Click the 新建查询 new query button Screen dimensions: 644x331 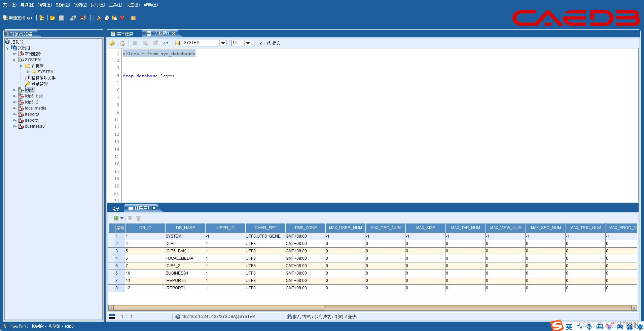coord(17,18)
